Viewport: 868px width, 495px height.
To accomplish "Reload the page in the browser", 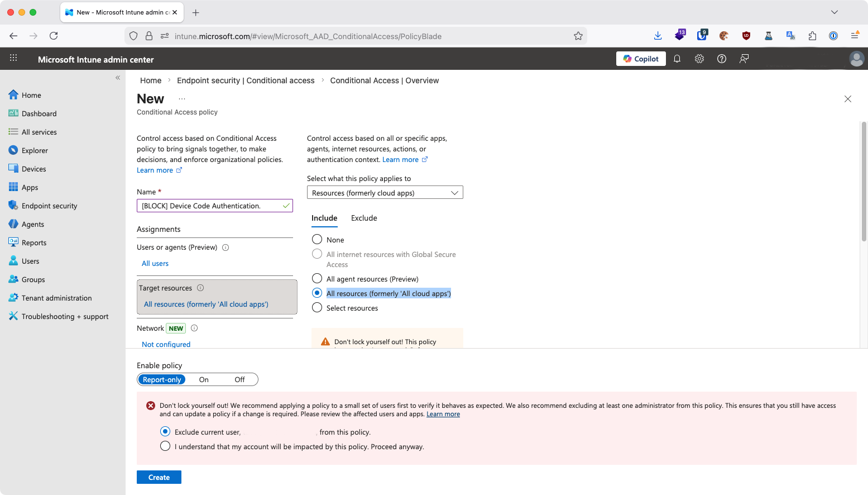I will pyautogui.click(x=54, y=36).
